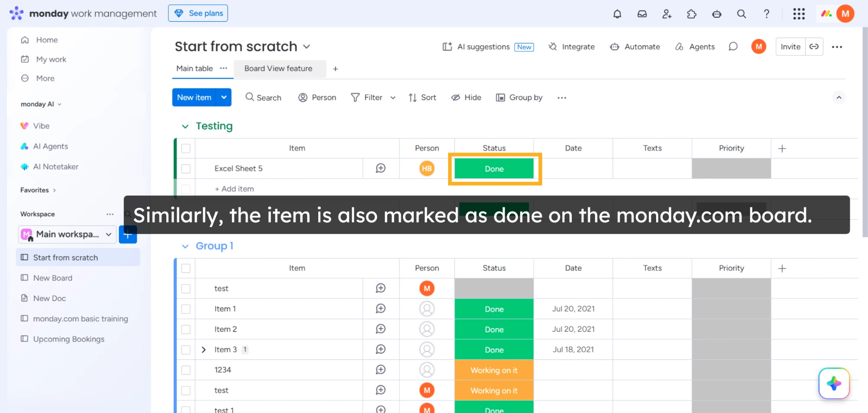Viewport: 868px width, 413px height.
Task: Open the products switcher grid icon
Action: [799, 14]
